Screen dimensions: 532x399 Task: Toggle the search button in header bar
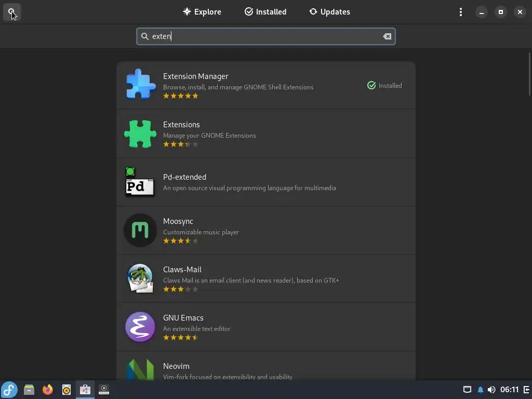click(x=11, y=12)
